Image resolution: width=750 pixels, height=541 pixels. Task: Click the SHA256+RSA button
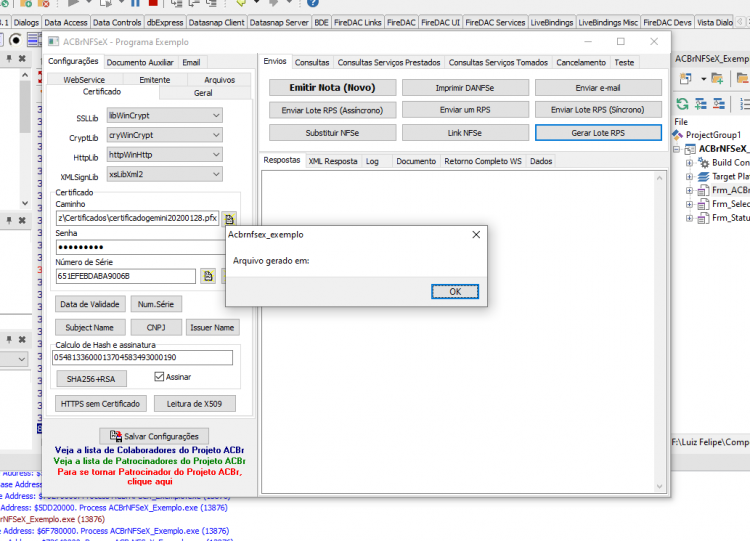(x=91, y=379)
